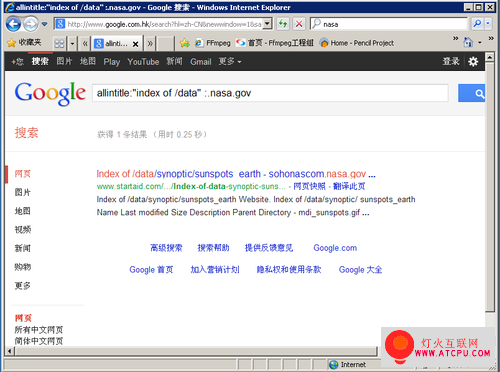Expand favorites bar overflow chevron

click(x=455, y=39)
